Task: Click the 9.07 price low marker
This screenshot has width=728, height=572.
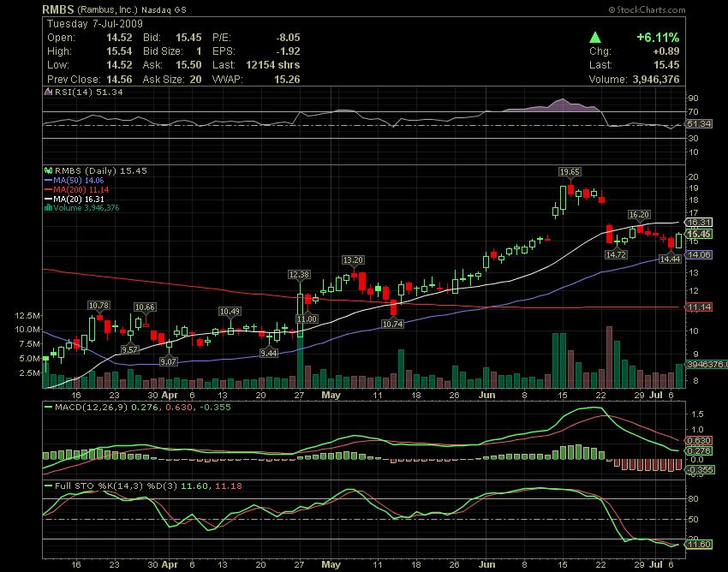Action: (x=168, y=361)
